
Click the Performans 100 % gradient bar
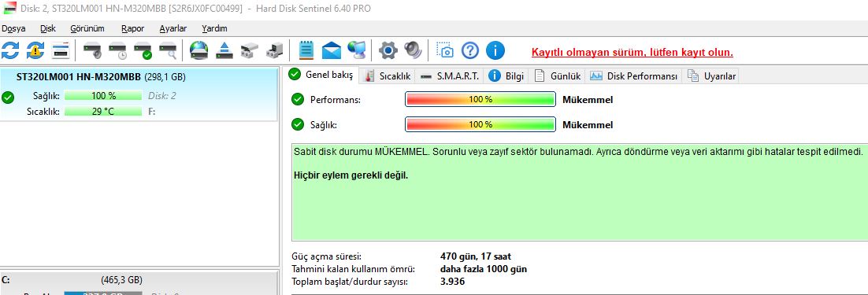click(x=480, y=99)
